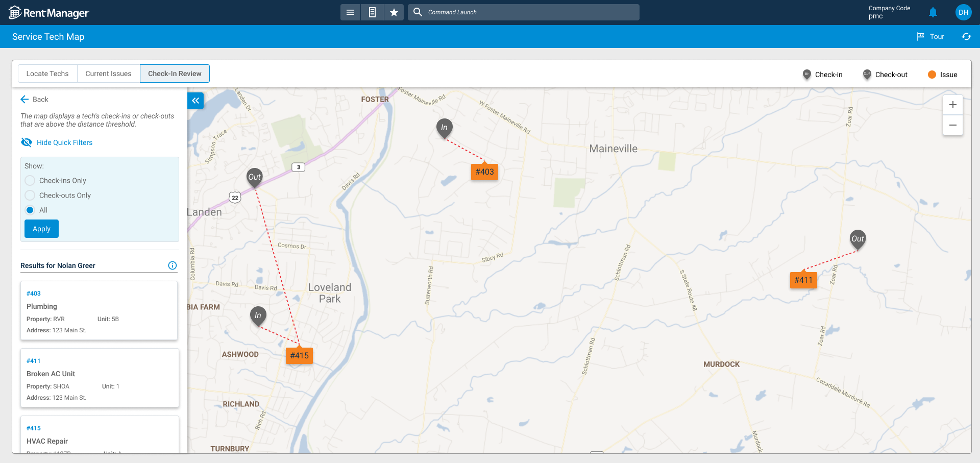Open the notifications bell
The height and width of the screenshot is (463, 980).
click(x=933, y=12)
